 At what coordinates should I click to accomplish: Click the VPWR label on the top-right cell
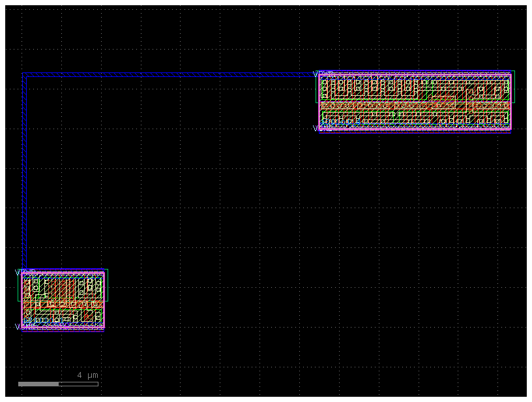click(x=321, y=73)
